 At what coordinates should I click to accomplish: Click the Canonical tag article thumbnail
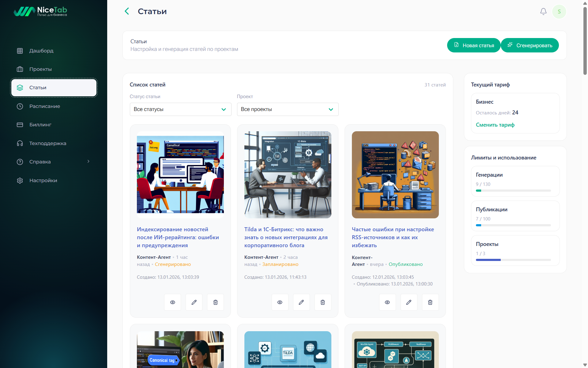click(x=180, y=350)
